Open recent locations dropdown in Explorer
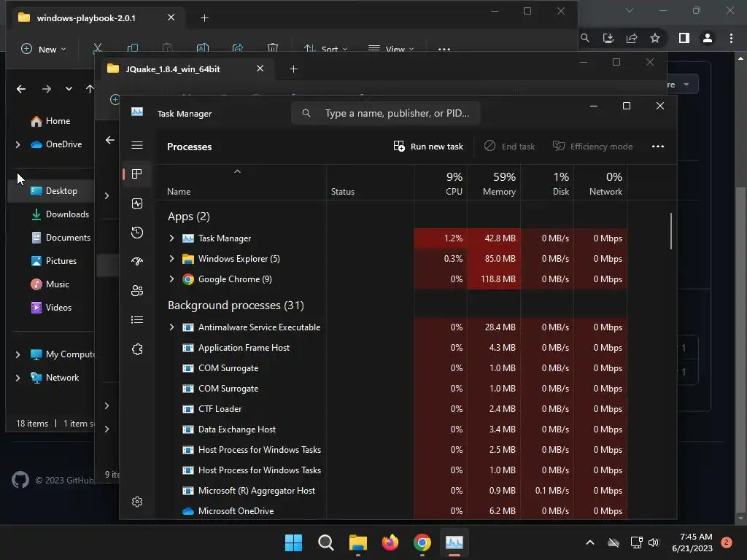This screenshot has height=560, width=747. coord(69,89)
